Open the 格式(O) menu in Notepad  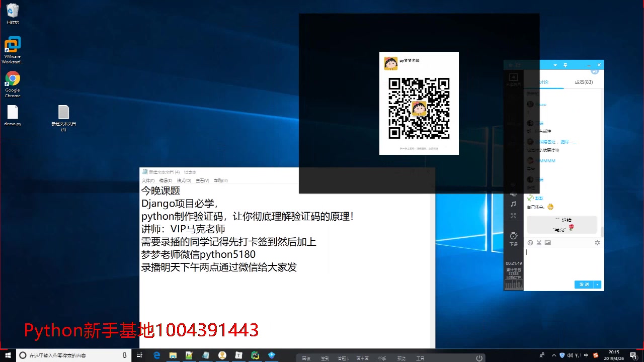(x=184, y=180)
